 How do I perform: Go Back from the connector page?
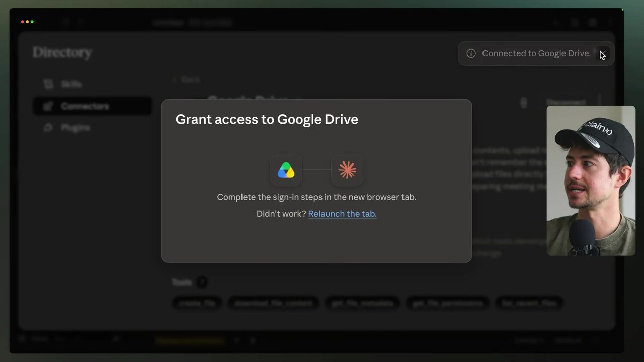186,80
